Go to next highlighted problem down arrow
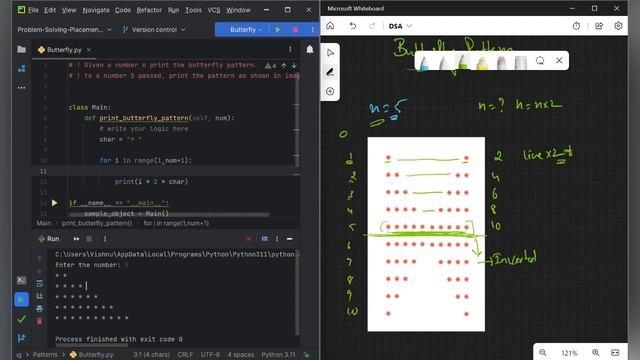This screenshot has width=640, height=360. click(294, 65)
